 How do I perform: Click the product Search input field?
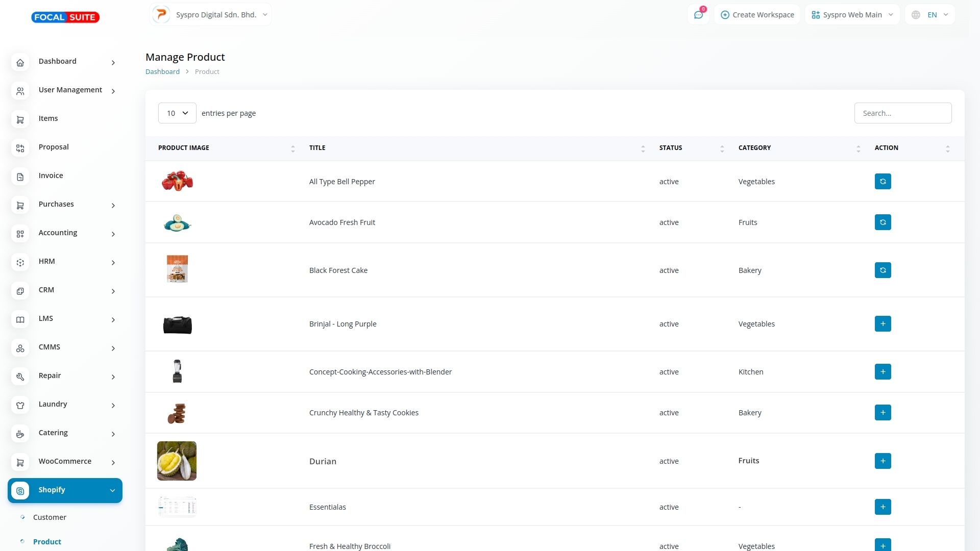pos(902,113)
